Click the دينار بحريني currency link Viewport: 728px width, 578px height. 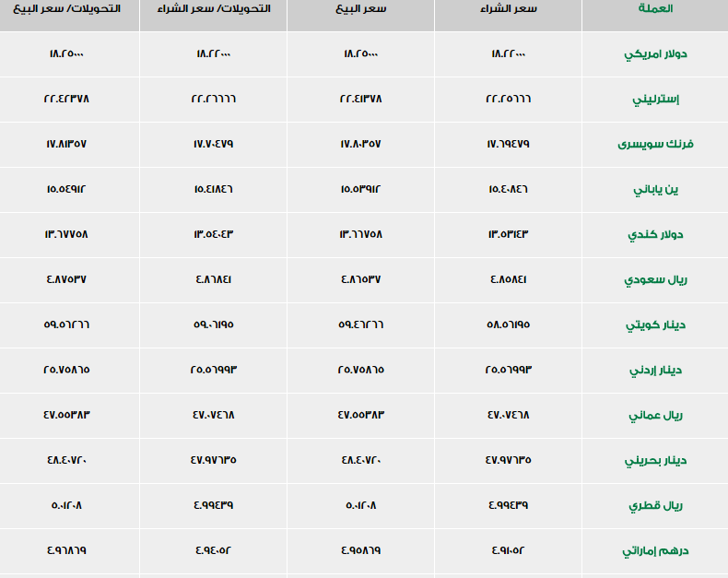(655, 460)
